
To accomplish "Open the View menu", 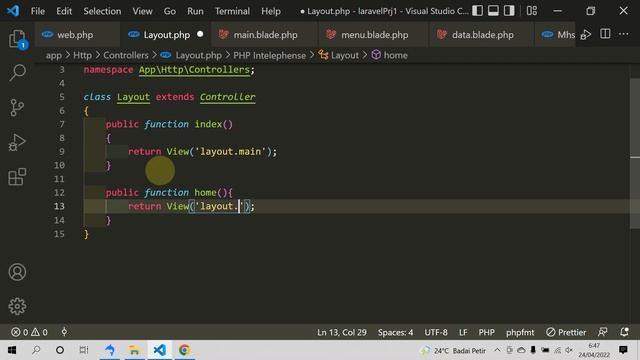I will [142, 11].
